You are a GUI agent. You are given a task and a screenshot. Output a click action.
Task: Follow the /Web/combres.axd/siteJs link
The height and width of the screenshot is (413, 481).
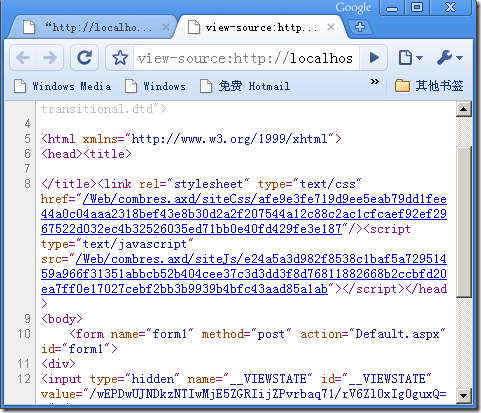[x=244, y=274]
